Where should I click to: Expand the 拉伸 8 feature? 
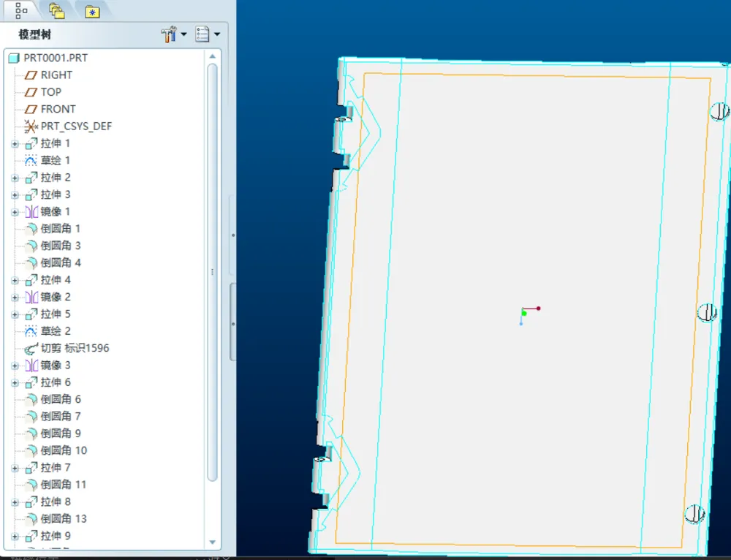click(x=15, y=502)
